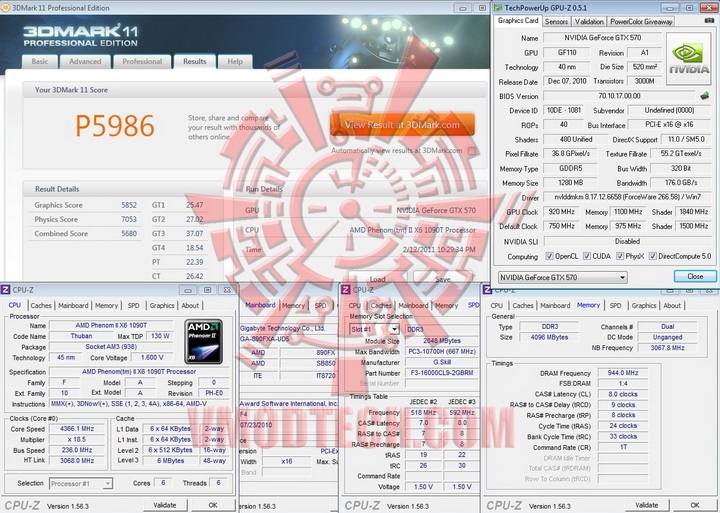Click the GPU name field NVIDIA GeForce GTX 570
The height and width of the screenshot is (513, 720).
coord(602,38)
